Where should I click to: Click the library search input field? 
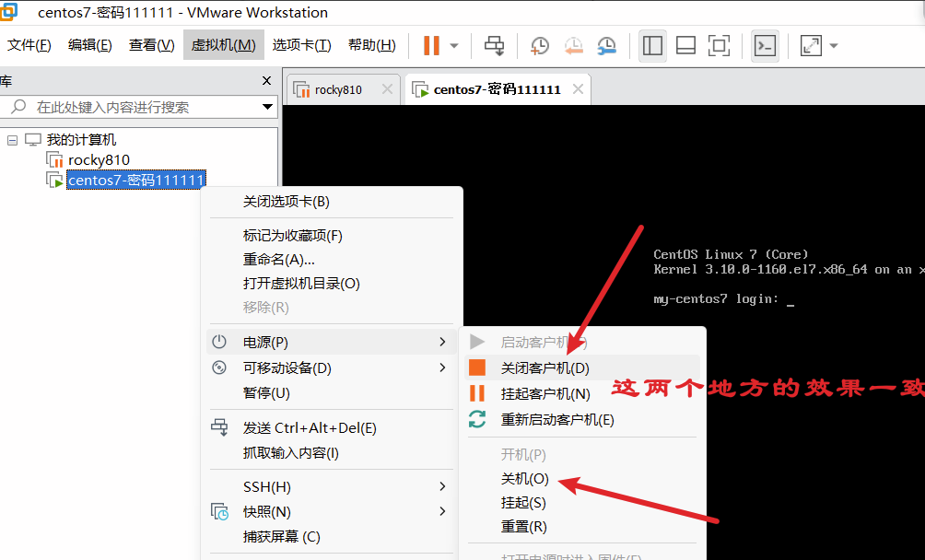(138, 107)
